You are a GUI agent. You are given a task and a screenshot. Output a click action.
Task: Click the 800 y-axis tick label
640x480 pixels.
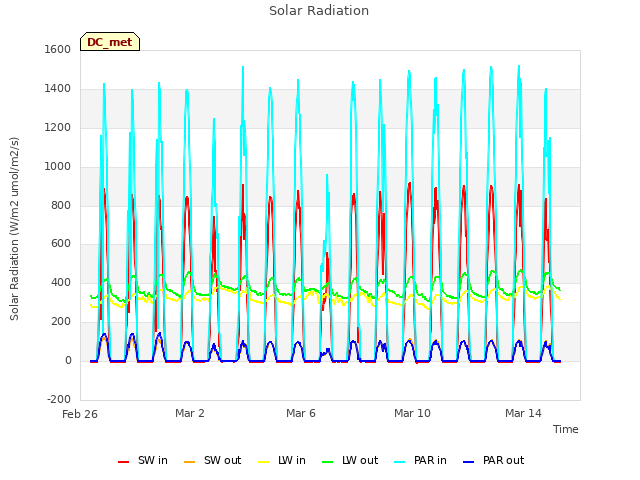click(61, 205)
